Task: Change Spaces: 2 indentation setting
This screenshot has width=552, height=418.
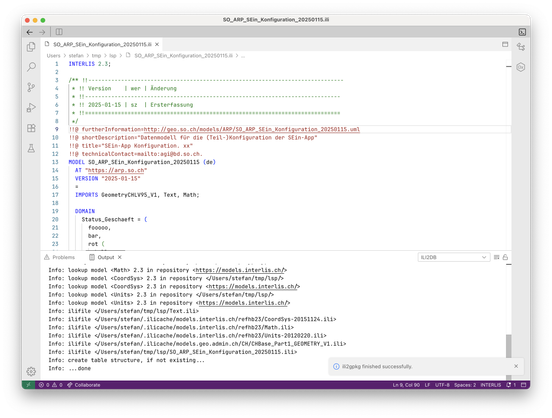Action: 465,385
